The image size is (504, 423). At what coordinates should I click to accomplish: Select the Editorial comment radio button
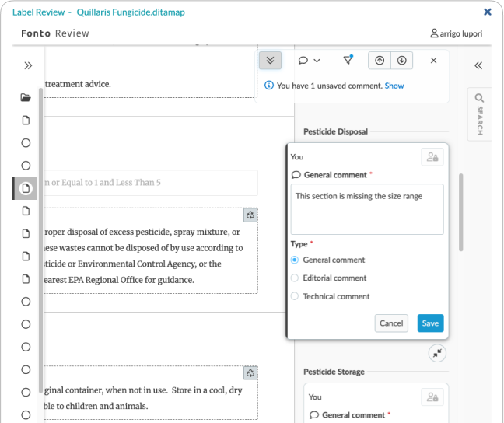tap(295, 278)
